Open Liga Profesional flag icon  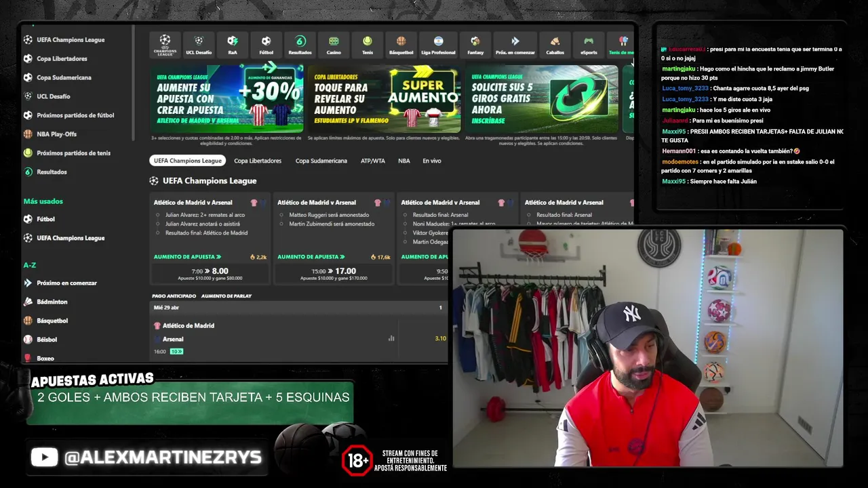pos(438,45)
